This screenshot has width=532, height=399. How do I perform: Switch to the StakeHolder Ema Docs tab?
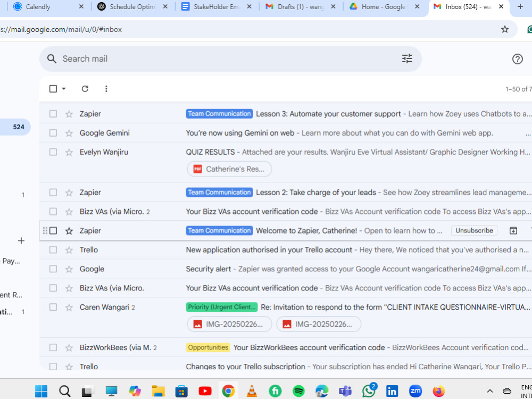point(217,6)
